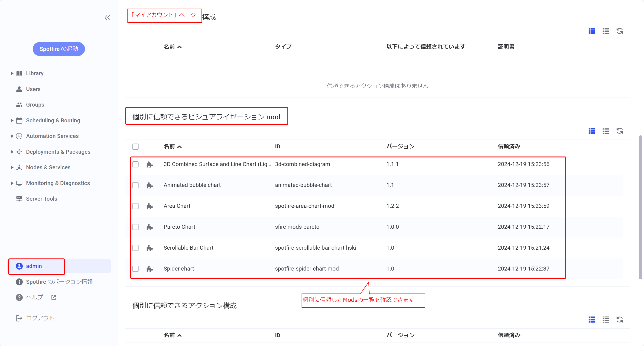Check the Animated bubble chart row

[x=136, y=185]
